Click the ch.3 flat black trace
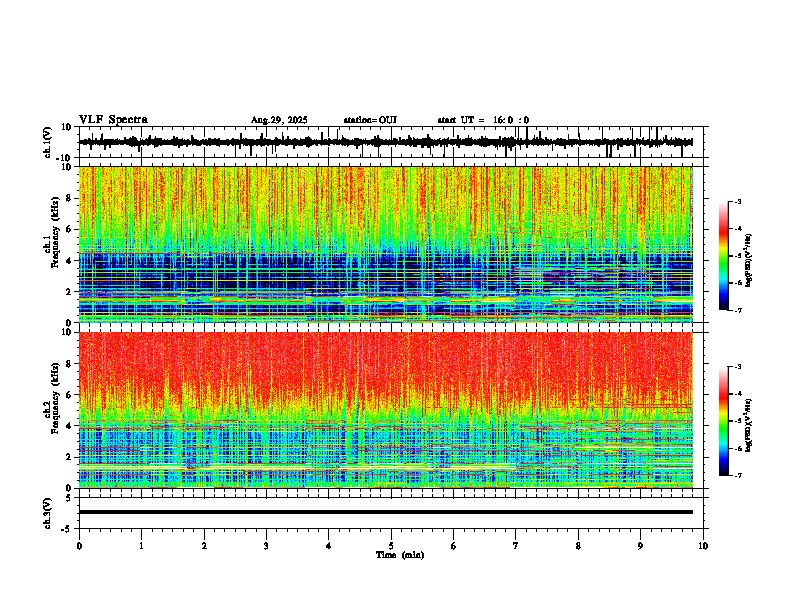Viewport: 792px width, 612px height. point(385,512)
